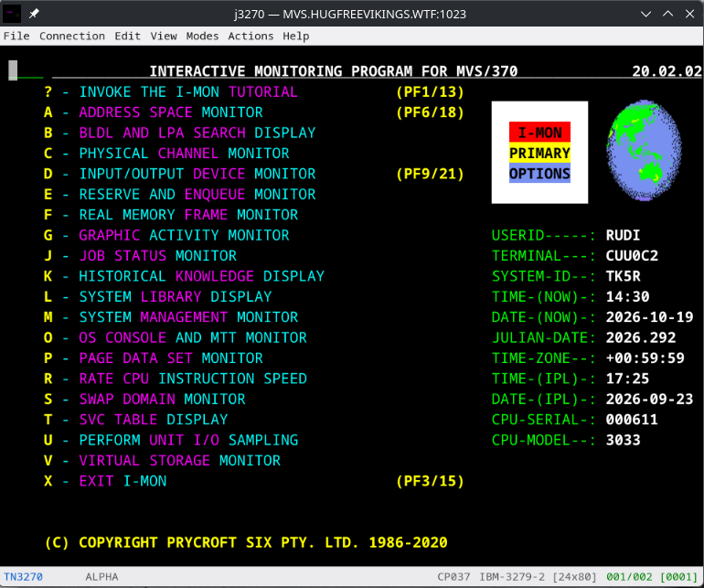The height and width of the screenshot is (588, 704).
Task: Select BLDL AND LPA SEARCH DISPLAY option
Action: click(x=197, y=133)
